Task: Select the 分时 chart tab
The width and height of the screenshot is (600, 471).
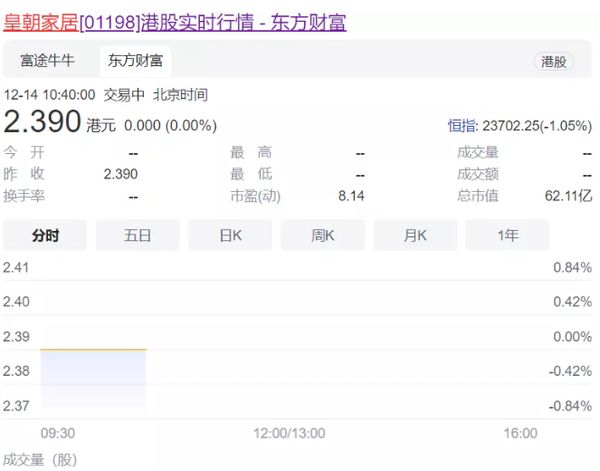Action: click(x=47, y=236)
